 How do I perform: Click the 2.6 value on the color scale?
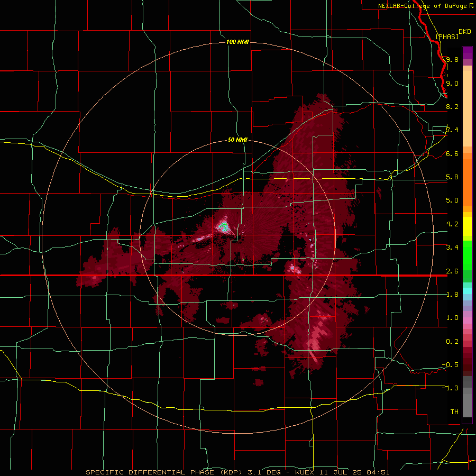452,271
